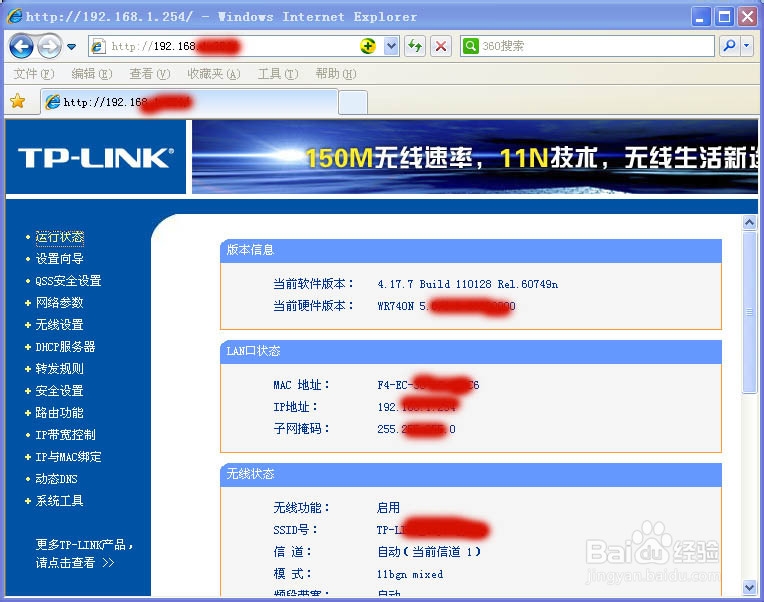This screenshot has height=602, width=764.
Task: Open the 动态DNS page
Action: point(57,479)
